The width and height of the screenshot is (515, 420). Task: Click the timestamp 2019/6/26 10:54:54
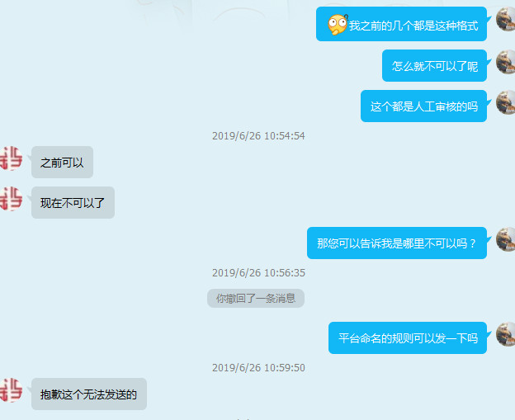(258, 135)
